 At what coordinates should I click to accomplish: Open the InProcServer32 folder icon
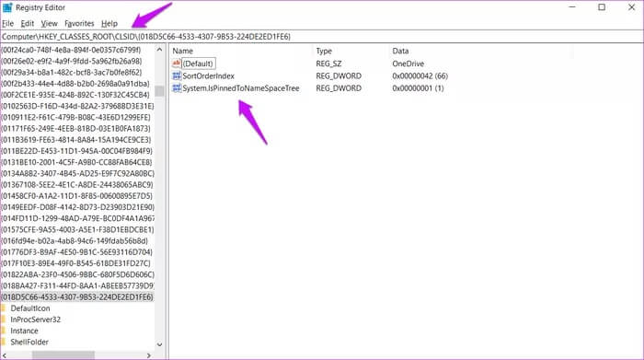coord(4,319)
